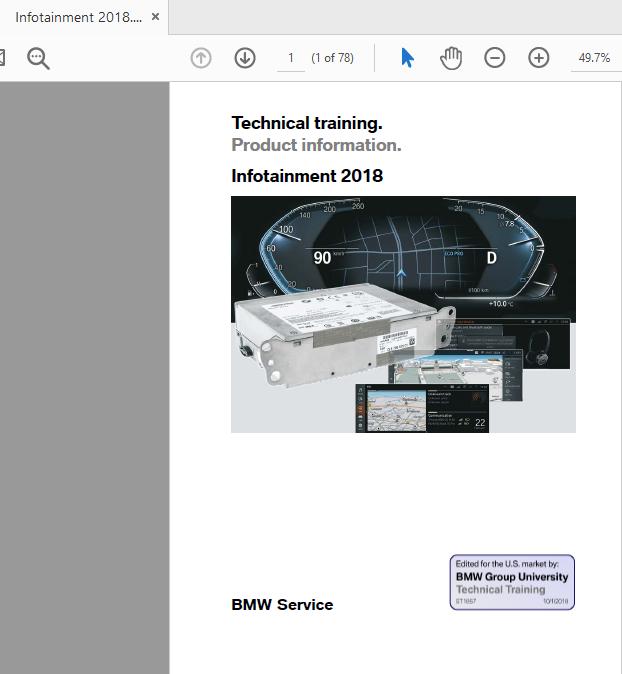Click the "Technical training." heading
The height and width of the screenshot is (674, 622).
coord(307,123)
